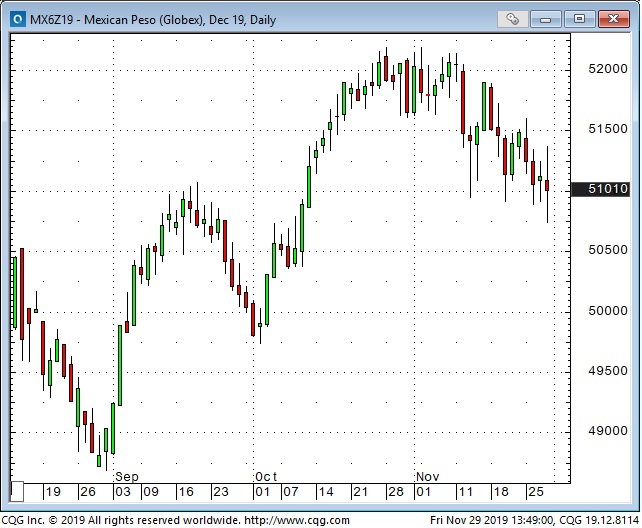Click the Fri Nov 29 2019 timestamp text

click(x=491, y=520)
